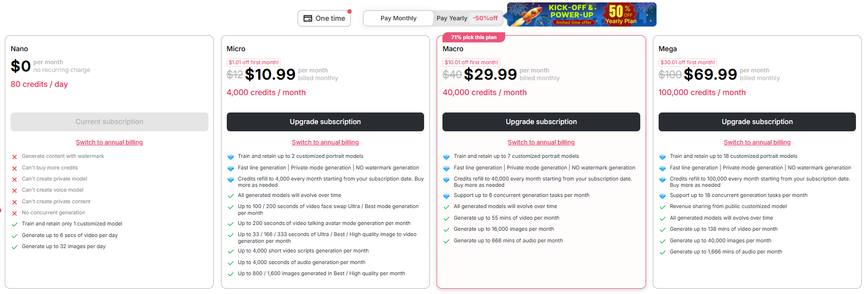The image size is (868, 294).
Task: Click Upgrade subscription for Mega plan
Action: 757,122
